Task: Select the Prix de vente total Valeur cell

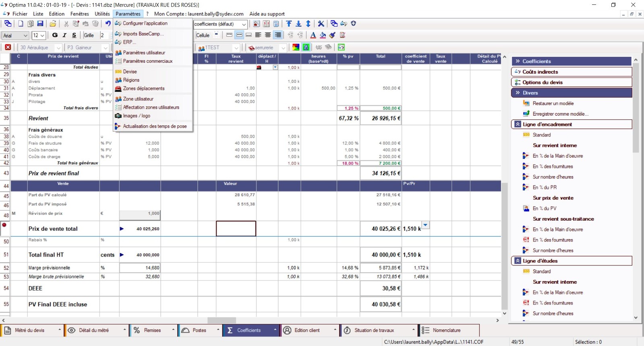Action: [x=236, y=228]
